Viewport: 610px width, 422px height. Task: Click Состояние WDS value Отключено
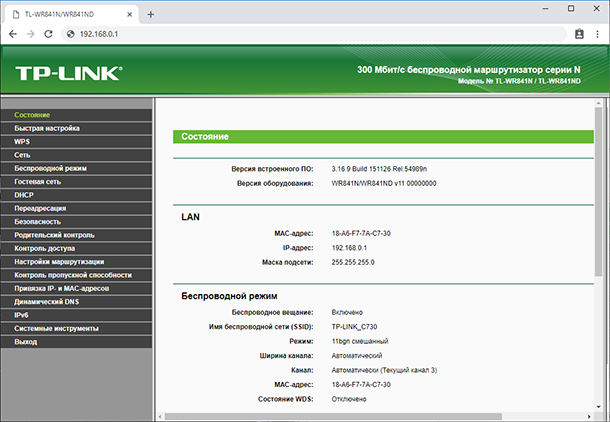tap(349, 399)
